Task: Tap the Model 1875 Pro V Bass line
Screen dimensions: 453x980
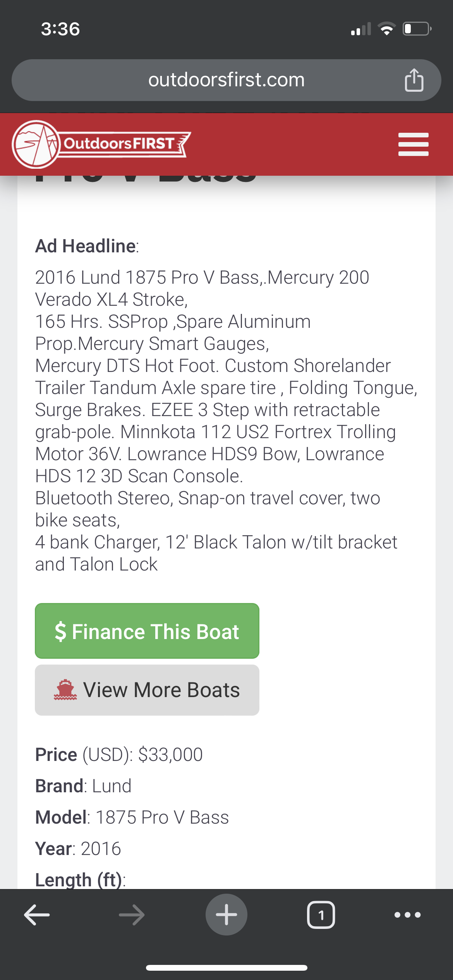Action: (132, 817)
